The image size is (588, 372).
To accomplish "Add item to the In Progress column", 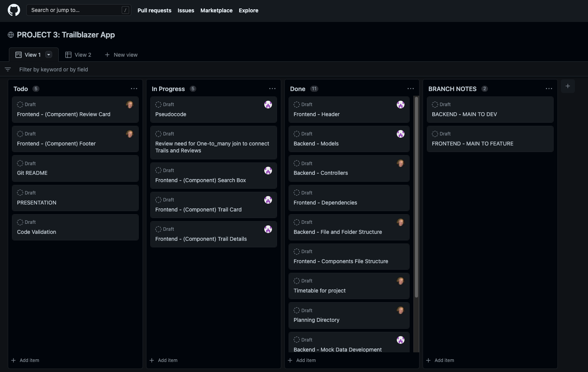I will [x=164, y=360].
